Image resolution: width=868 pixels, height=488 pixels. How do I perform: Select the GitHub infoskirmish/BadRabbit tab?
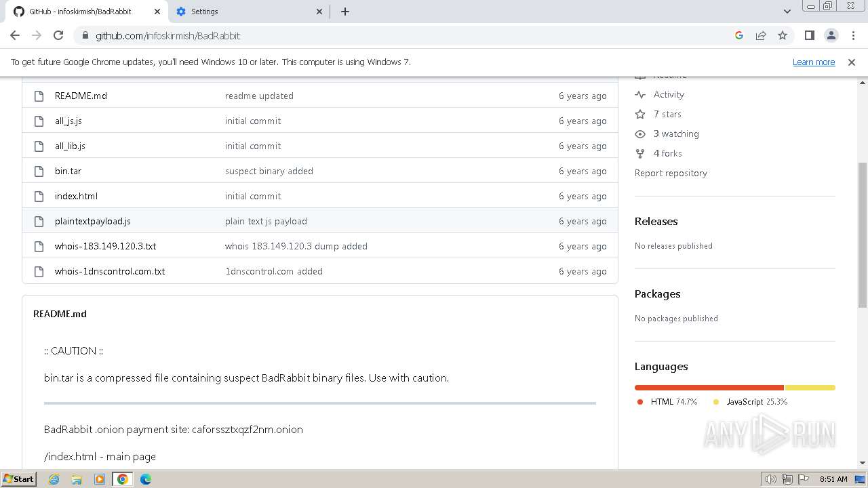[86, 12]
